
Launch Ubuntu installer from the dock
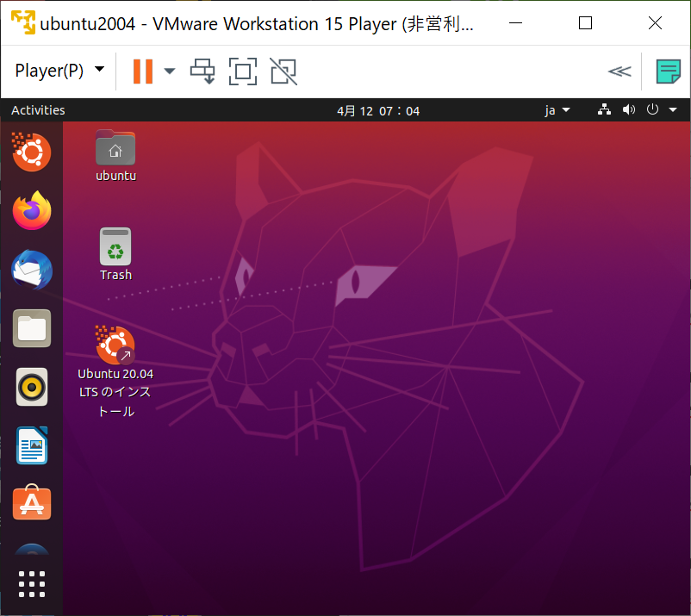click(x=31, y=152)
